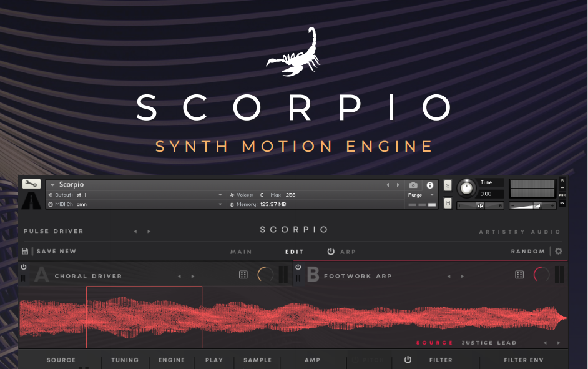Image resolution: width=588 pixels, height=369 pixels.
Task: Previous preset for Choral Driver layer
Action: 179,277
